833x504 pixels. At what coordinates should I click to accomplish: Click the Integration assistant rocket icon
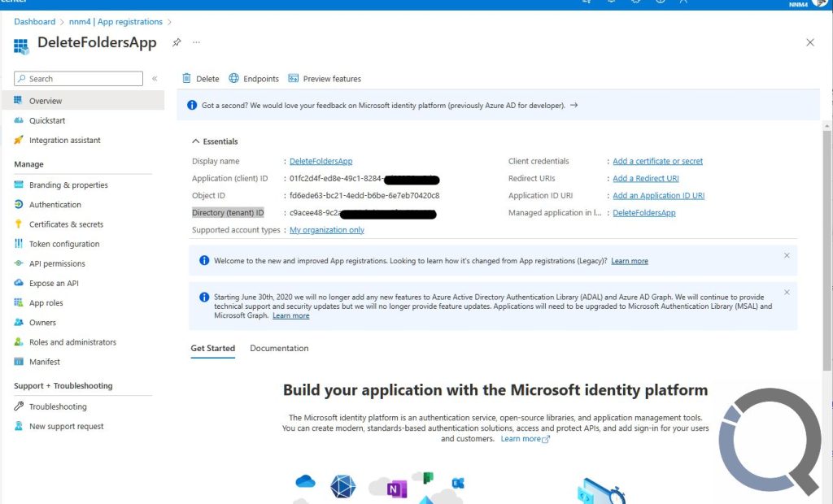19,140
